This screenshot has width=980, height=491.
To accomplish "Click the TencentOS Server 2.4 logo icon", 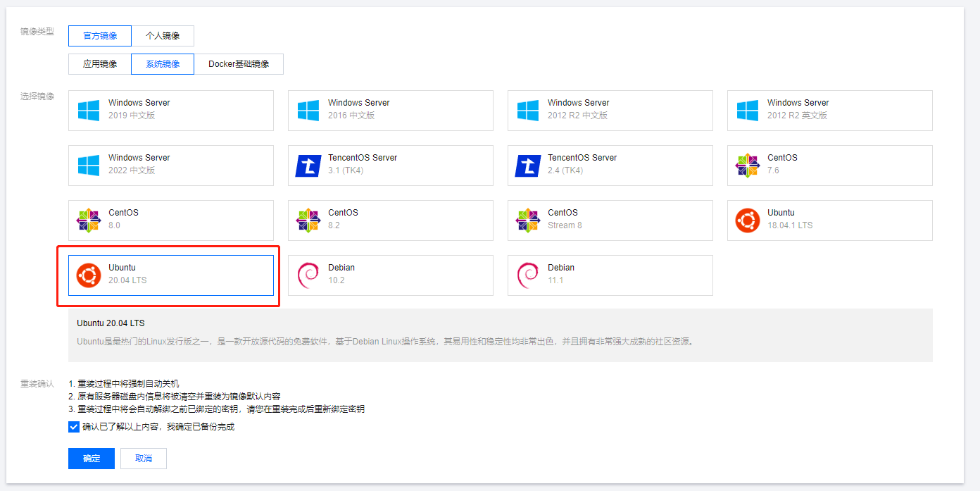I will (x=528, y=165).
